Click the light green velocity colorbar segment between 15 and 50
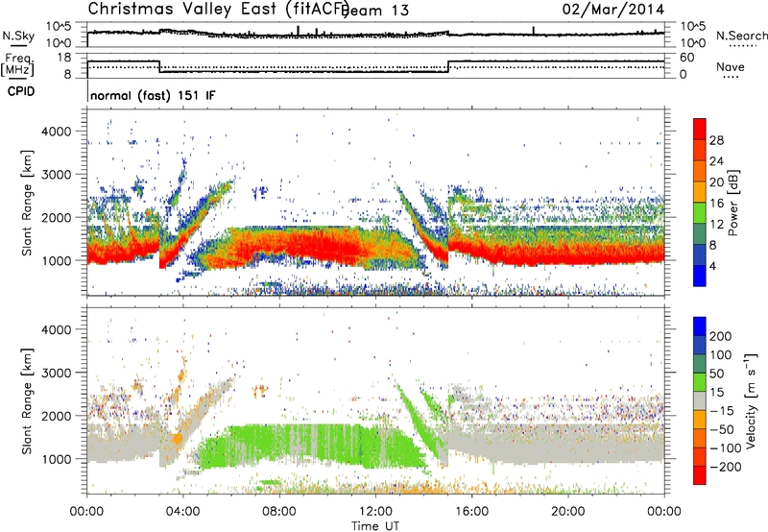Viewport: 768px width, 532px height. point(700,382)
